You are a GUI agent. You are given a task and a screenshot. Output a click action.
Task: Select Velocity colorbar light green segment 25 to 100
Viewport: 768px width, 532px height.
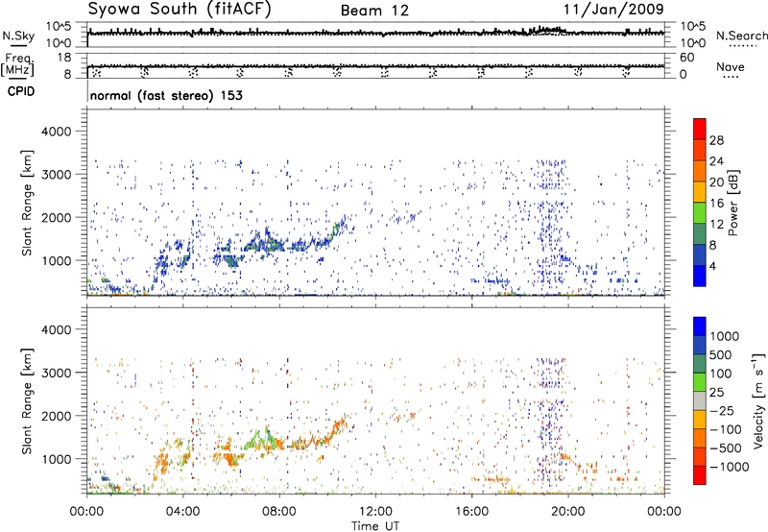click(x=700, y=382)
